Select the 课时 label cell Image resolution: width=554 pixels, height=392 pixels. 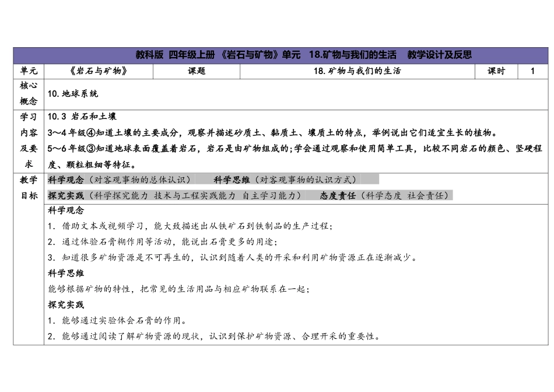coord(496,71)
